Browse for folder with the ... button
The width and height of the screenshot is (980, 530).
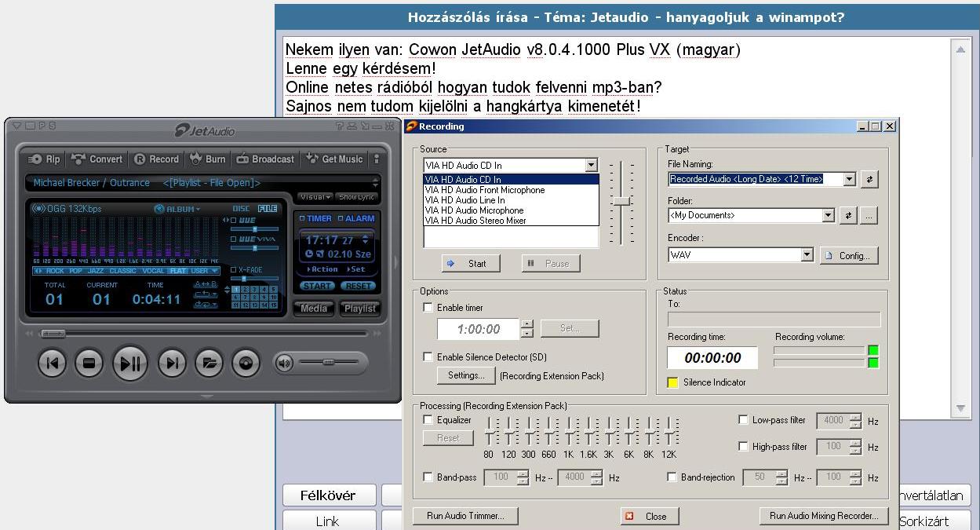tap(869, 215)
